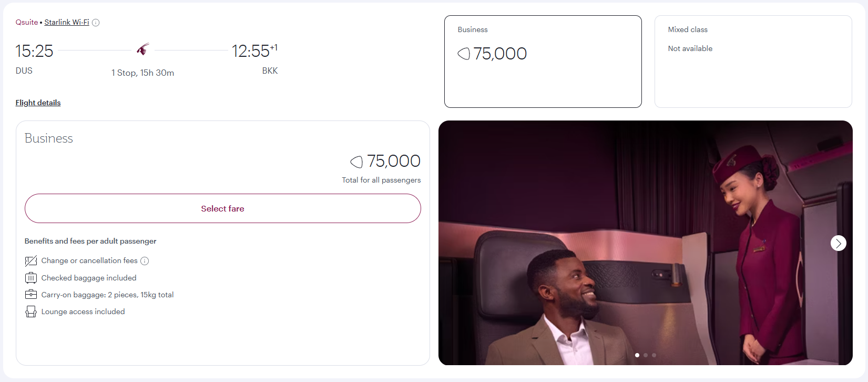Click the Select fare button
This screenshot has height=382, width=868.
click(x=222, y=208)
